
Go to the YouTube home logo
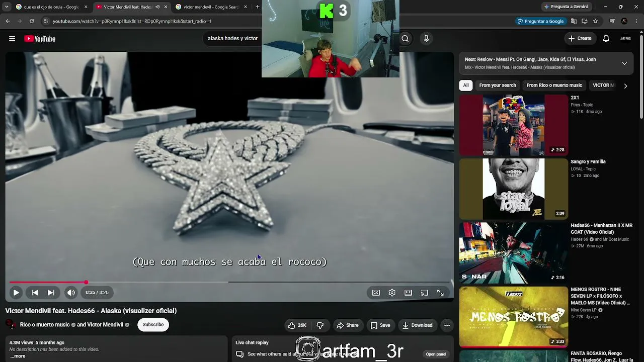point(40,39)
